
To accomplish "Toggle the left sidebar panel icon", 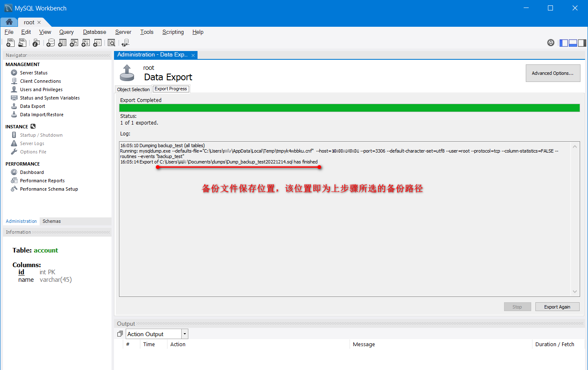I will (x=564, y=43).
